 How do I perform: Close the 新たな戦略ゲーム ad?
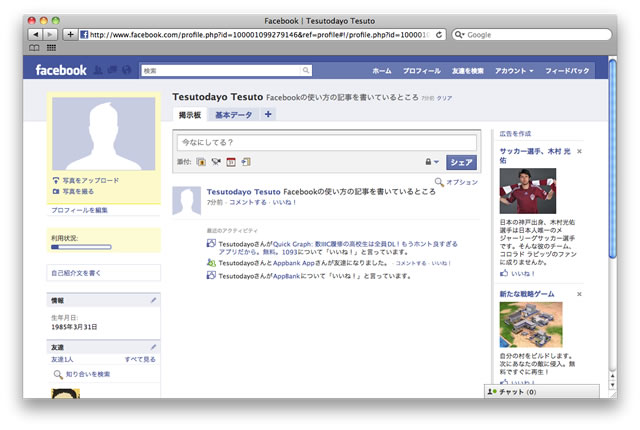pyautogui.click(x=579, y=294)
